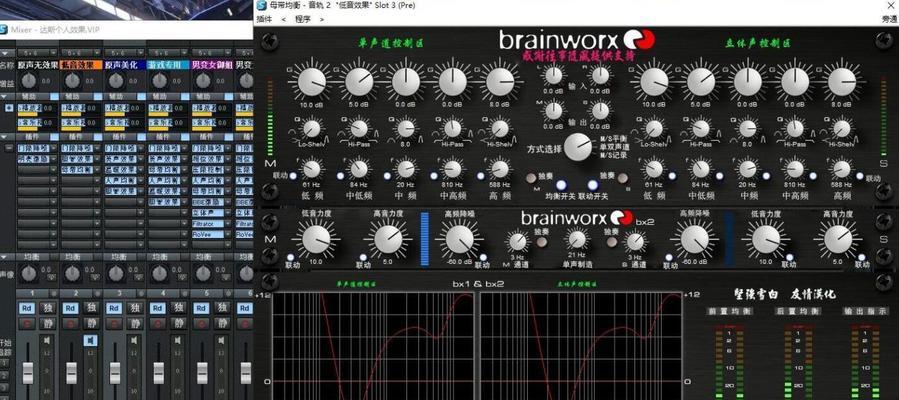This screenshot has width=899, height=400.
Task: Click the output M gain knob at 输出
Action: click(x=553, y=110)
